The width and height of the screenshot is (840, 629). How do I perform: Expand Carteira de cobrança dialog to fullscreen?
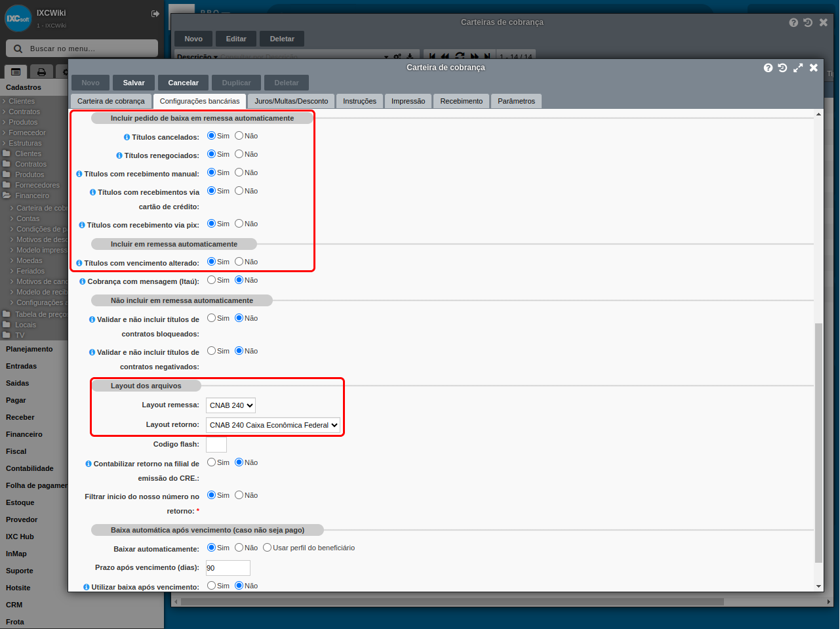click(798, 68)
